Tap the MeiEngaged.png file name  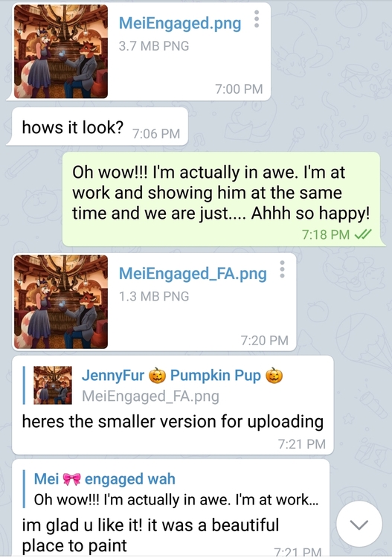click(x=180, y=24)
